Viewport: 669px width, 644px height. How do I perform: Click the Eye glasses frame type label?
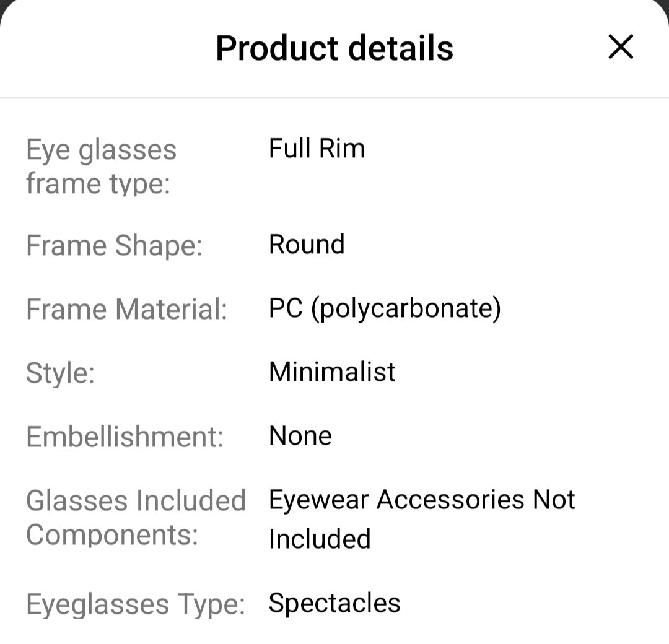[x=101, y=166]
